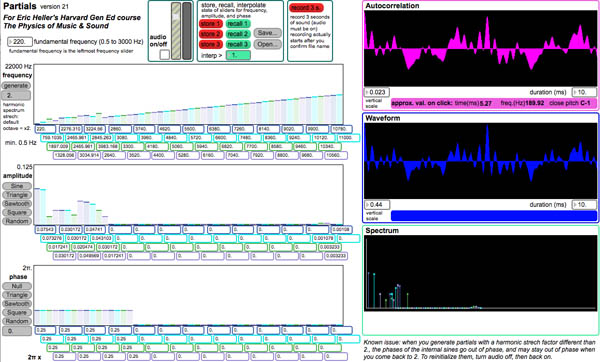Viewport: 600px width, 362px height.
Task: Click the frequency box reading 3224.86
Action: click(95, 129)
